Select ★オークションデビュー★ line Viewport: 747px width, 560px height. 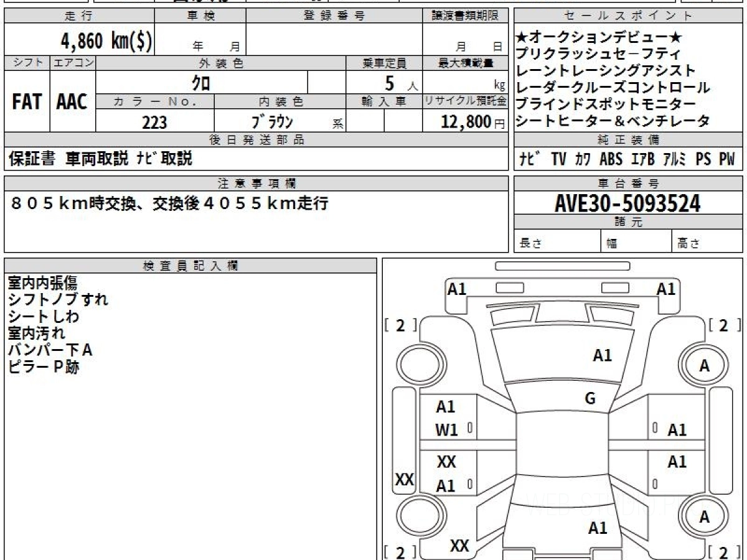click(600, 37)
